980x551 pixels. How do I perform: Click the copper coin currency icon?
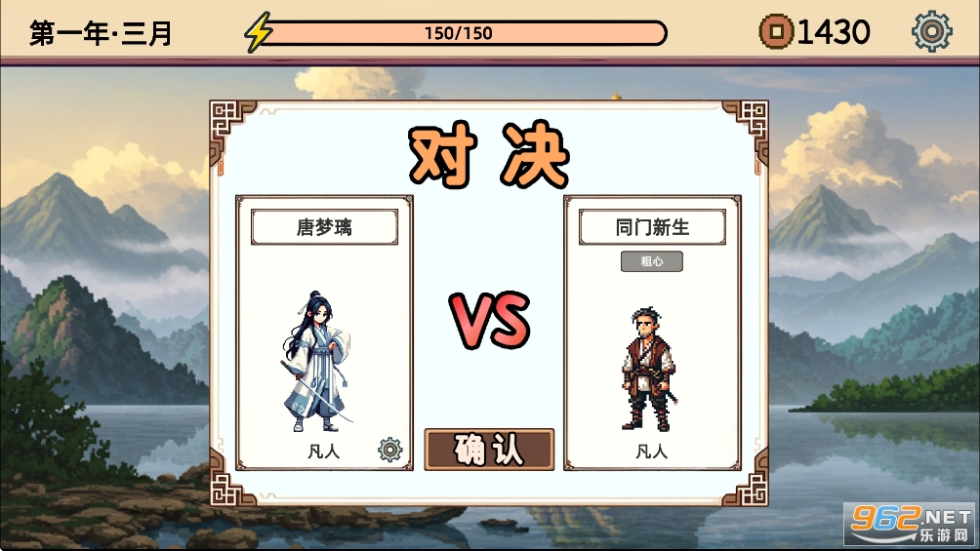coord(776,32)
